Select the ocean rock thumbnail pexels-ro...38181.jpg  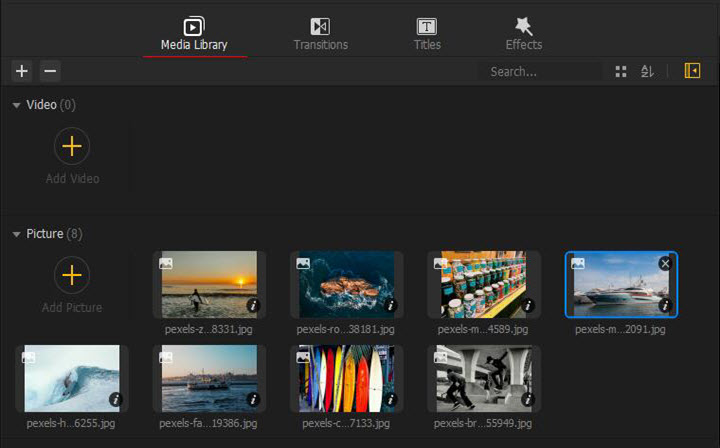347,284
